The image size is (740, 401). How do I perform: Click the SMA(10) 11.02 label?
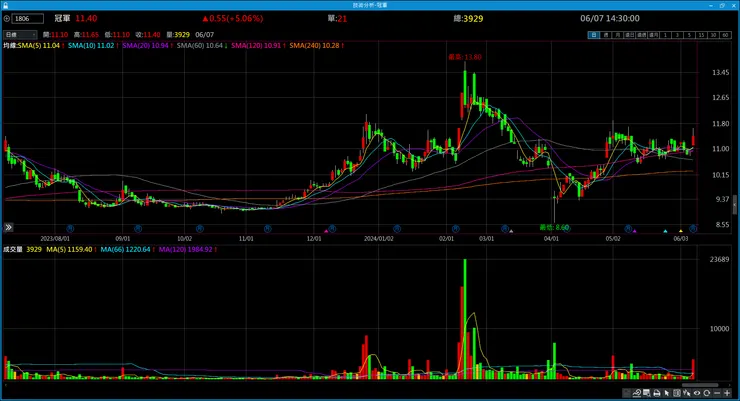(x=93, y=46)
